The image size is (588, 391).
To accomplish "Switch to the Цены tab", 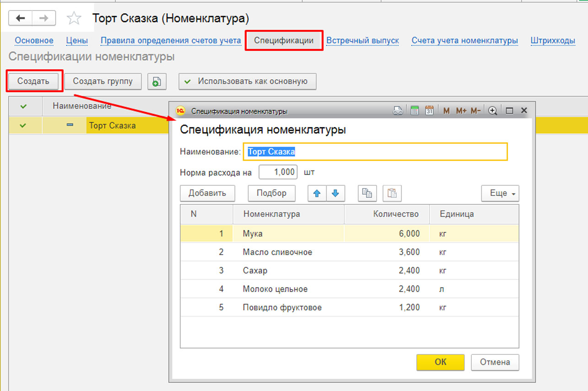I will tap(77, 41).
